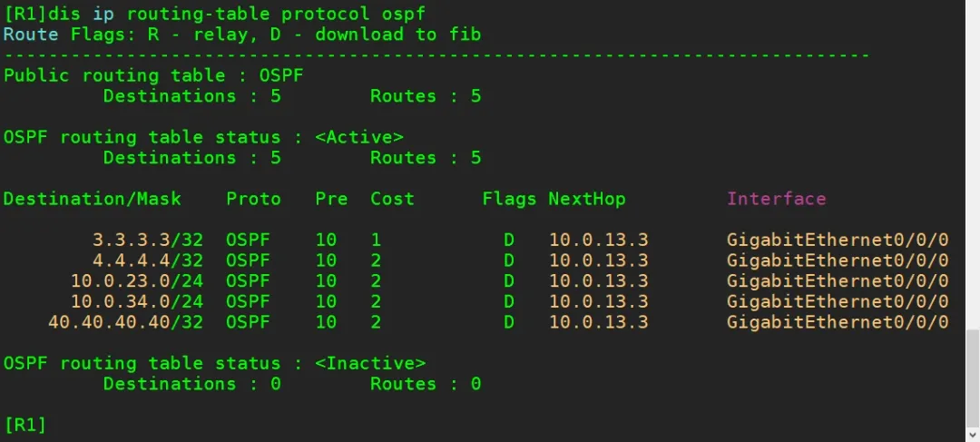Click the Cost column header
This screenshot has width=980, height=442.
[x=392, y=199]
